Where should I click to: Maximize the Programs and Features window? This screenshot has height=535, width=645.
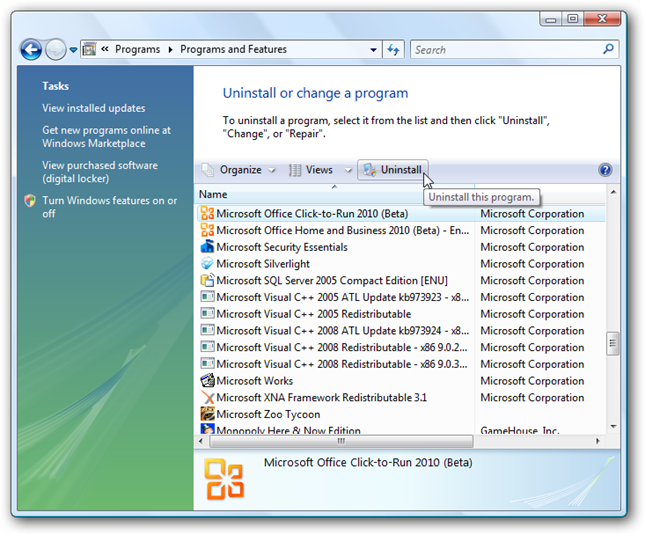coord(572,19)
